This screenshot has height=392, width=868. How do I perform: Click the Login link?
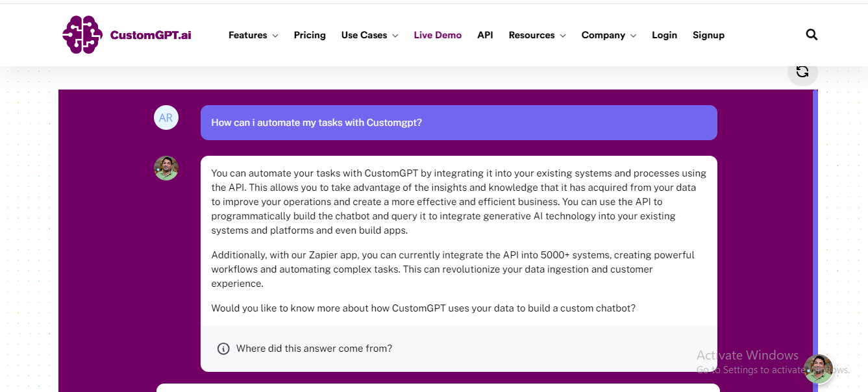click(x=664, y=35)
